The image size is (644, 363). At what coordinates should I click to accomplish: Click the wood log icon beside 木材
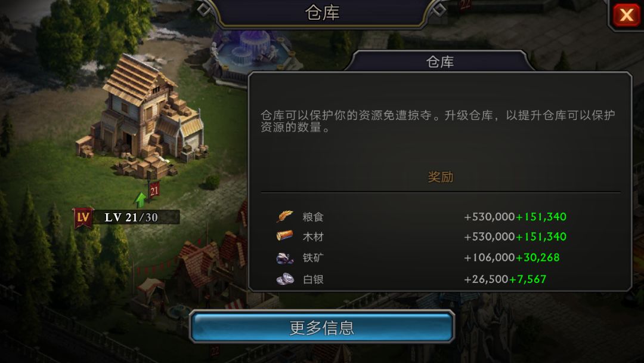point(284,236)
